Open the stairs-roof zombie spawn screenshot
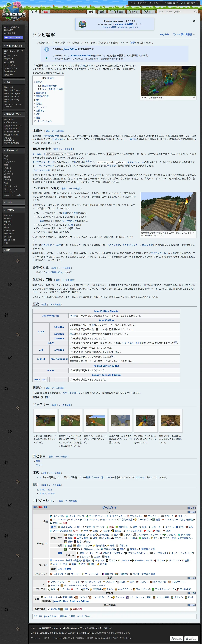This screenshot has width=202, height=644. (168, 212)
